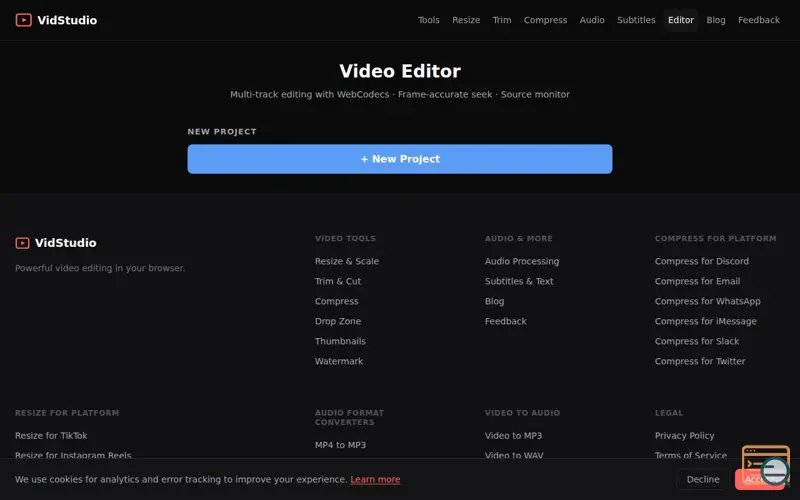The image size is (800, 500).
Task: Open Privacy Policy link
Action: pos(684,435)
